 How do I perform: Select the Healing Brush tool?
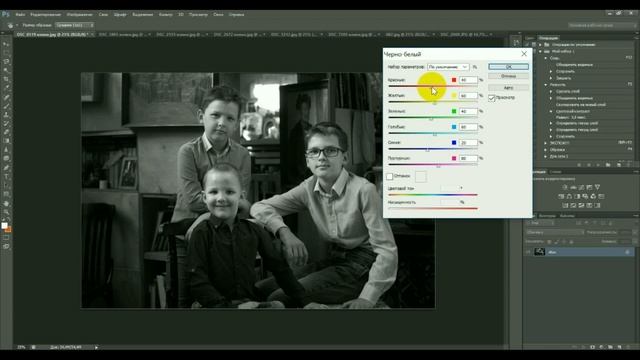coord(6,97)
